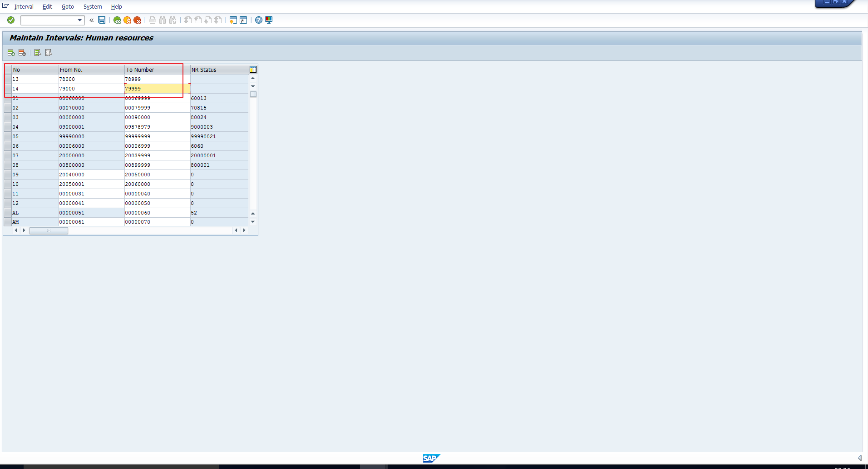Click From No. cell 00000051
The image size is (868, 469).
91,213
